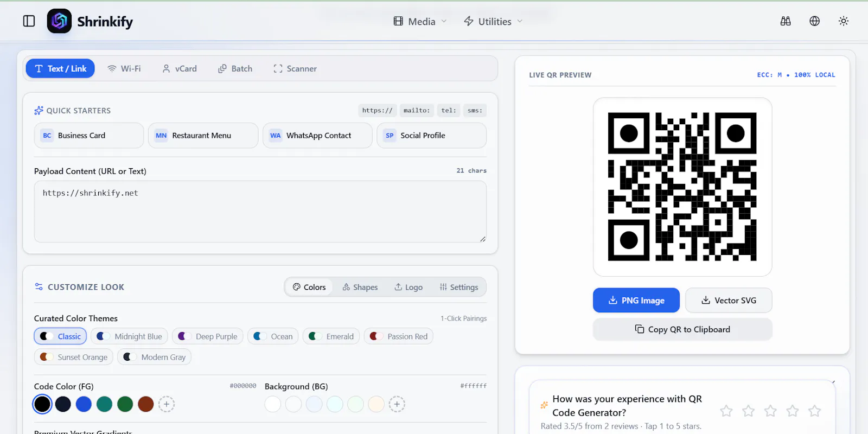This screenshot has width=868, height=434.
Task: Insert the sms: prefix chip
Action: tap(475, 111)
